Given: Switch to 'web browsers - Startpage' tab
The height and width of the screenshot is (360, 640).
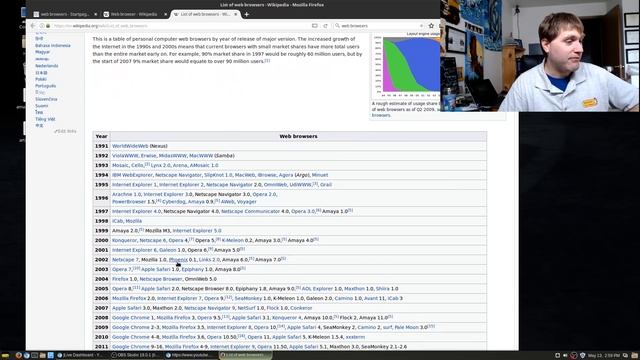Looking at the screenshot, I should click(x=64, y=14).
